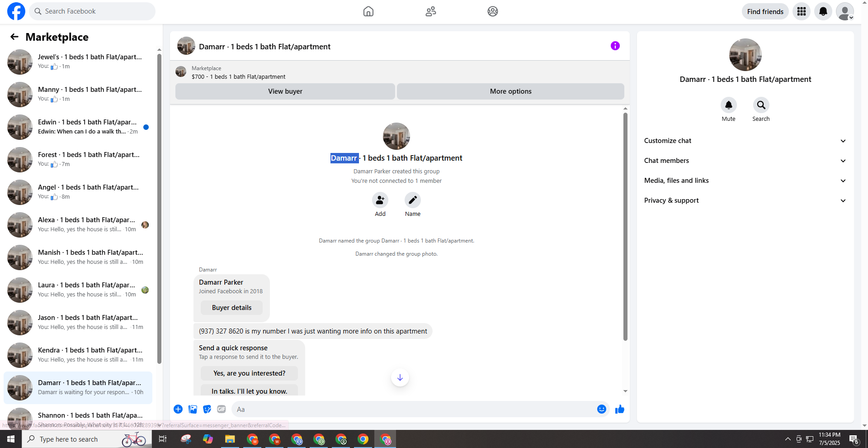Open Task View in taskbar
This screenshot has width=868, height=448.
pos(163,439)
